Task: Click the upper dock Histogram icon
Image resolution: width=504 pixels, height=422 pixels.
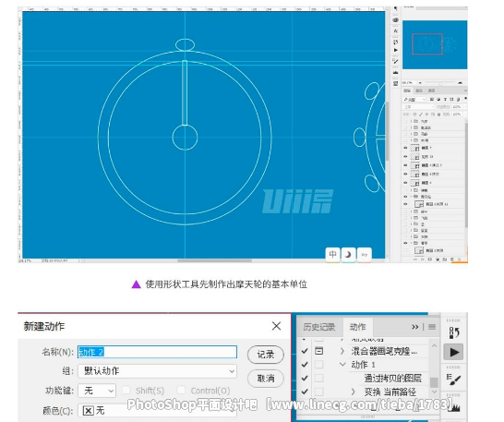Action: 396,73
